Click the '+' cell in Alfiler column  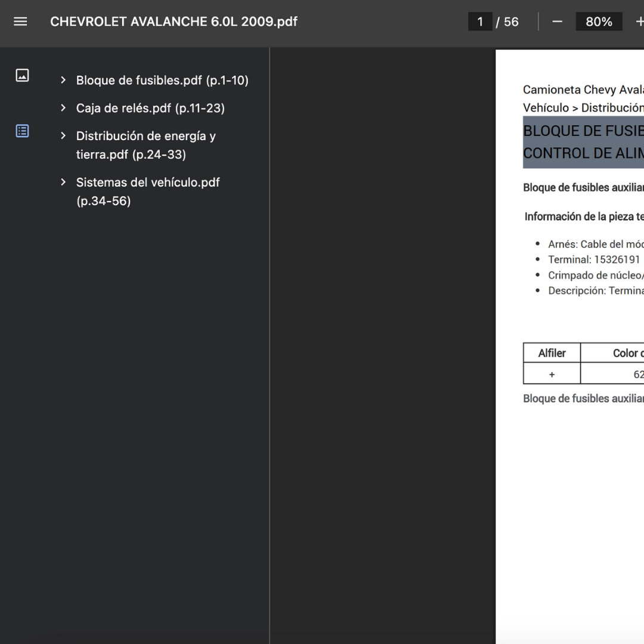pyautogui.click(x=552, y=374)
